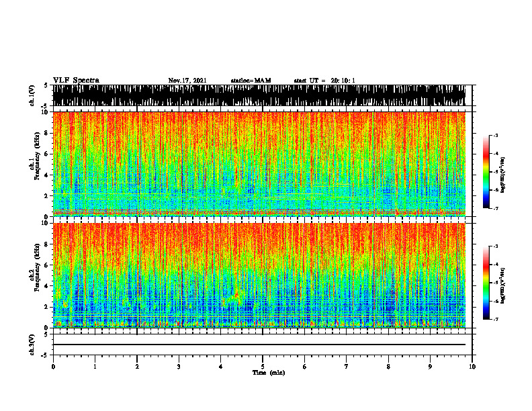Click the "start UT = 20:10:1" text
Screen dimensions: 532x411
324,81
